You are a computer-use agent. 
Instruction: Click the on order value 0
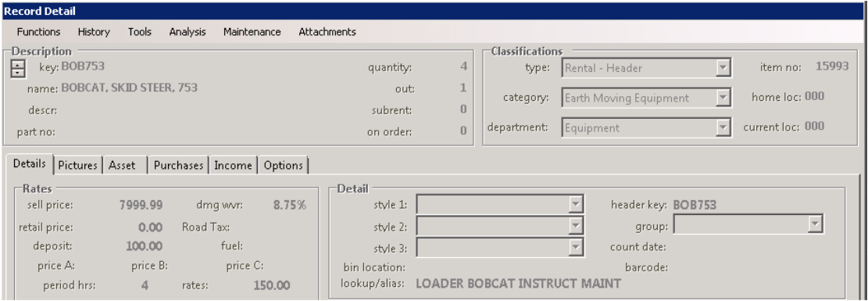464,131
